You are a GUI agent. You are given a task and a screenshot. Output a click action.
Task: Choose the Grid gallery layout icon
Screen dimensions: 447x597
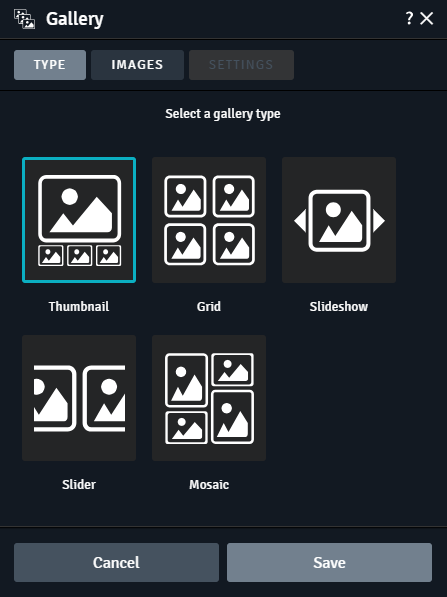209,220
